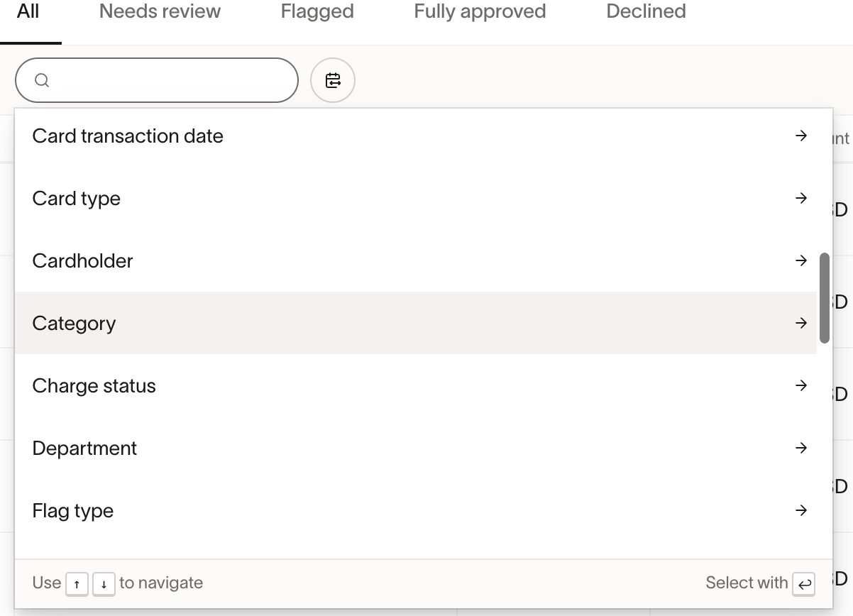Choose Card transaction date from list
This screenshot has height=616, width=853.
coord(128,136)
